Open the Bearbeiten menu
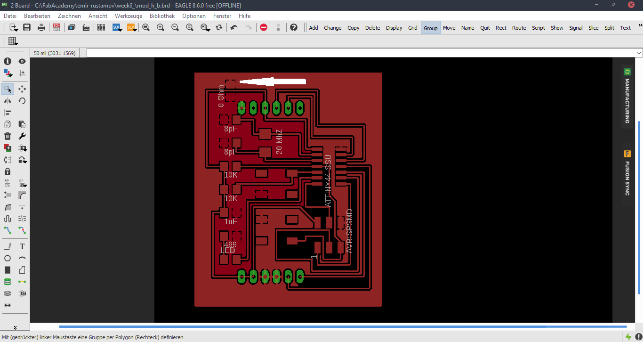The image size is (644, 342). (37, 16)
